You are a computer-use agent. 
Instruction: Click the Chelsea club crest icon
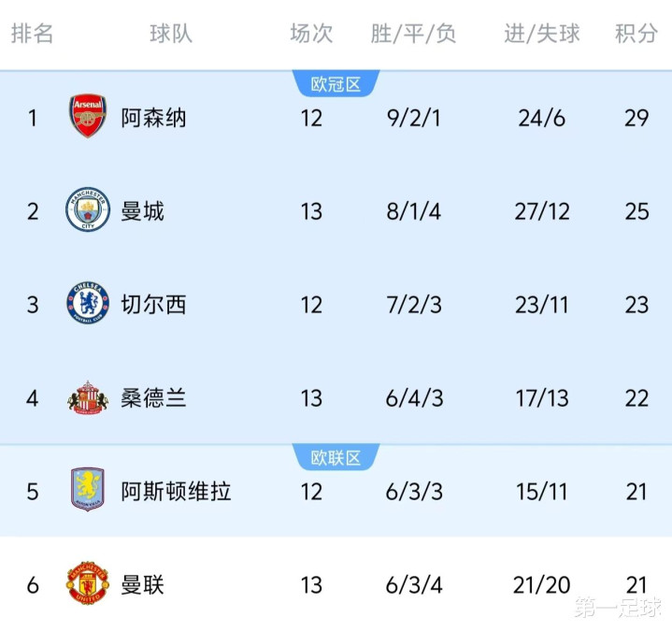pos(88,305)
